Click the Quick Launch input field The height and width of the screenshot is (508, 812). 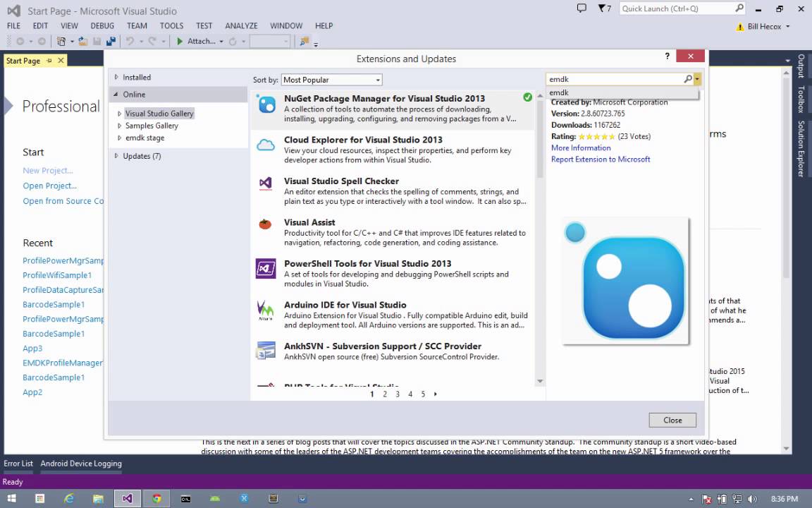[677, 8]
